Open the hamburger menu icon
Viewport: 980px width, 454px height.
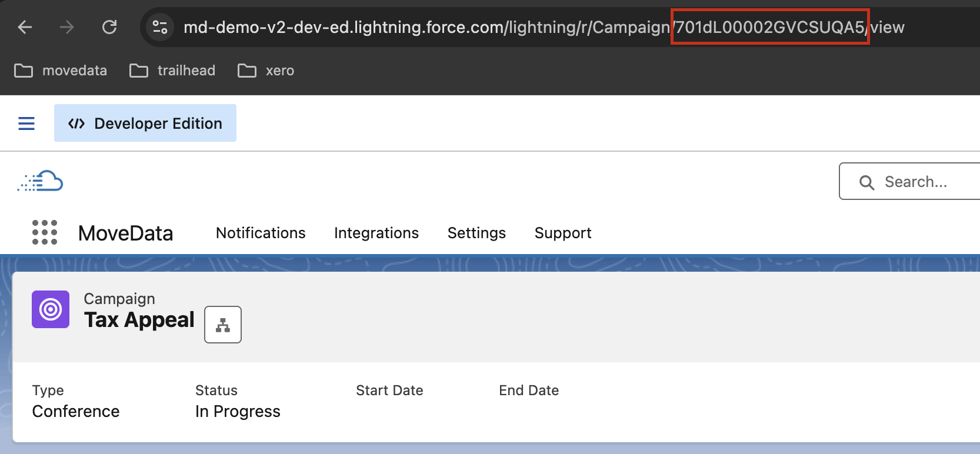(x=26, y=123)
